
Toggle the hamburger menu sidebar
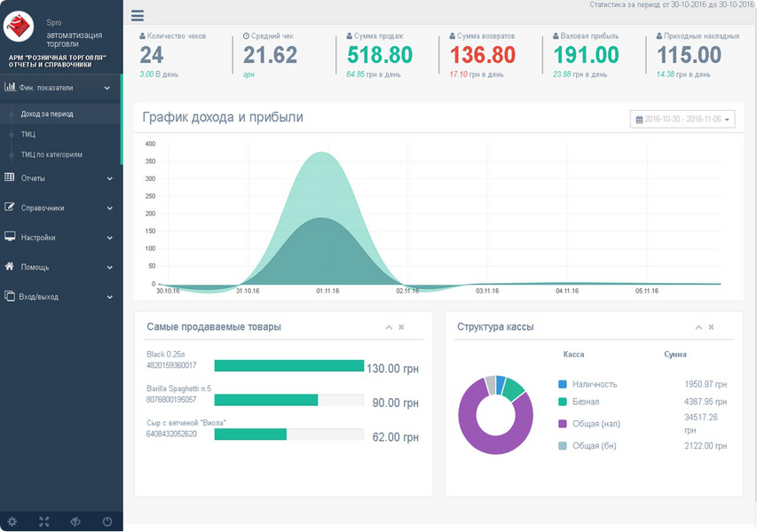coord(138,15)
